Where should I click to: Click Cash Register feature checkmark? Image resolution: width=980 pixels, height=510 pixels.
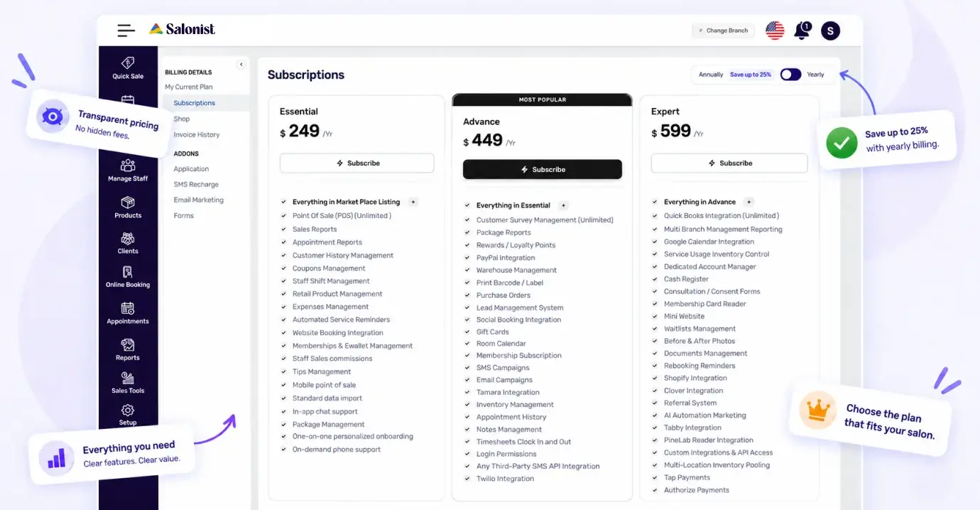(655, 278)
